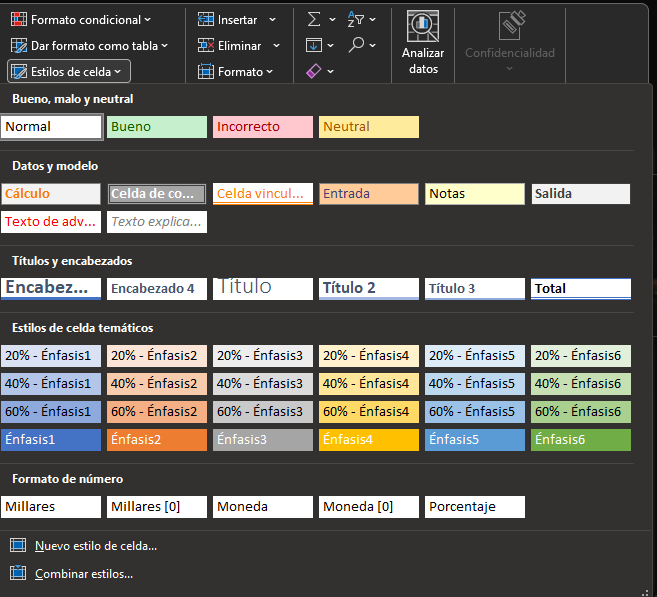
Task: Click the Formato cells icon
Action: point(206,72)
